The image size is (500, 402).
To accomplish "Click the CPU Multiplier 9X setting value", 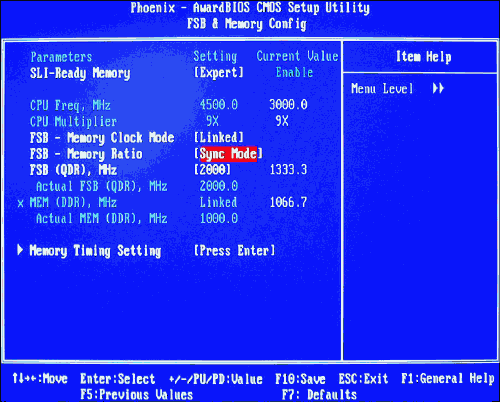I will 212,121.
